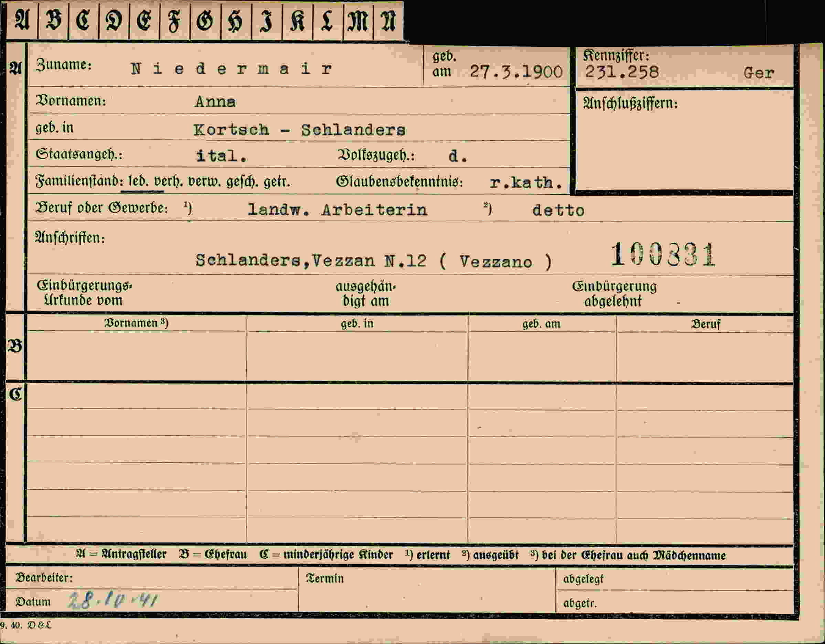
Task: Click the 'Datum' label
Action: [33, 602]
